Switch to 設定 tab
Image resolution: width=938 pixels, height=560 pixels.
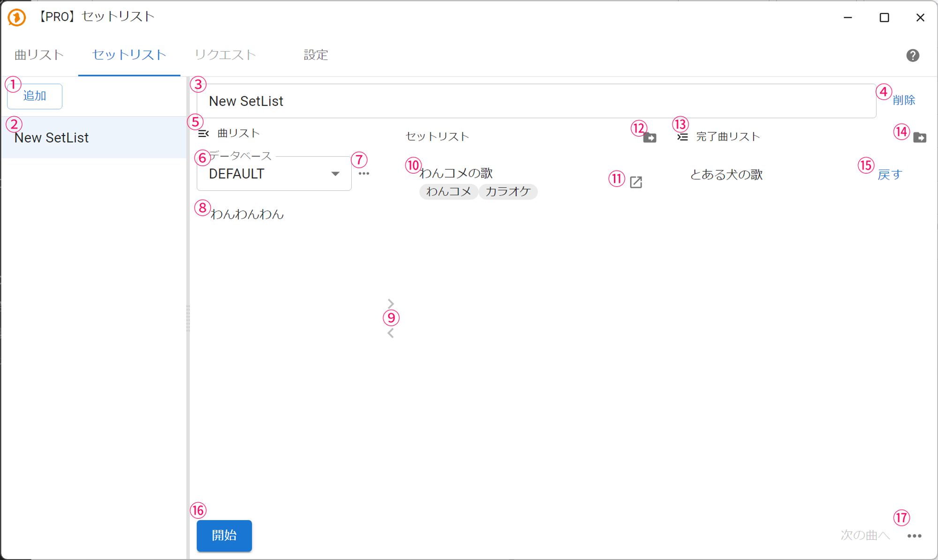316,55
